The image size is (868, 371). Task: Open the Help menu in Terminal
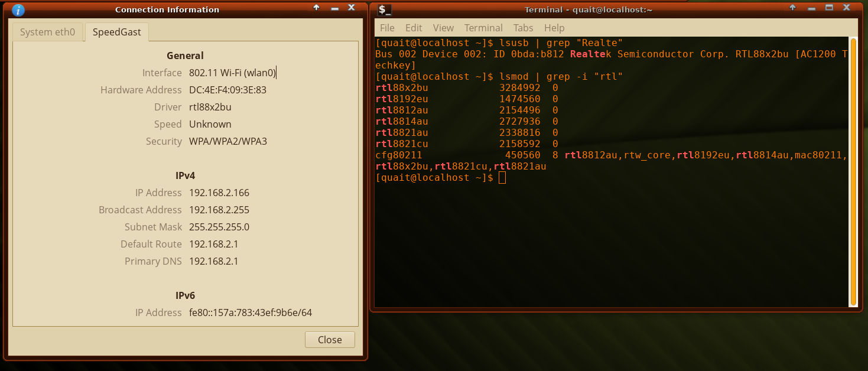point(554,28)
